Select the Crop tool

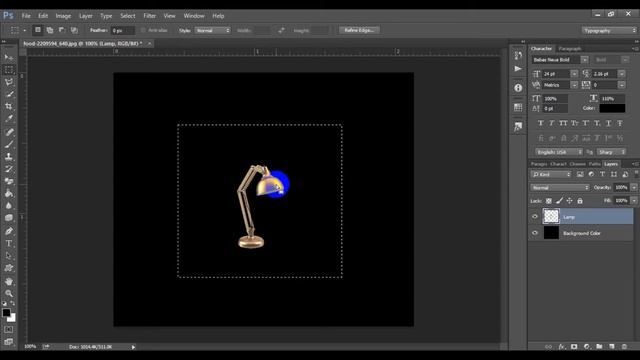tap(9, 107)
